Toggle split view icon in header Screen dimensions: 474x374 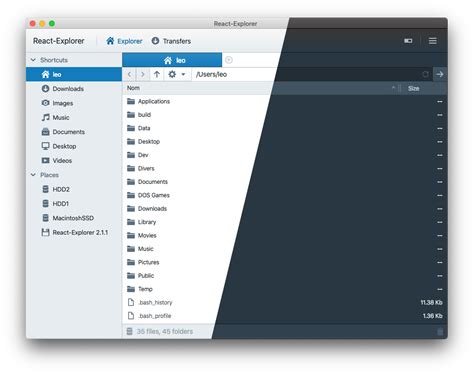tap(408, 41)
